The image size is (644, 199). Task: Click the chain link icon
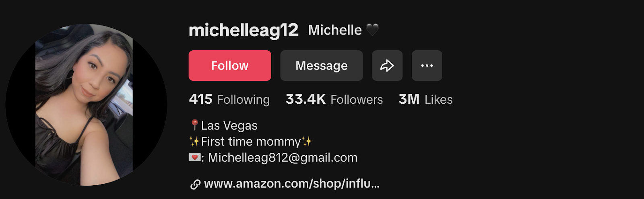pos(195,184)
